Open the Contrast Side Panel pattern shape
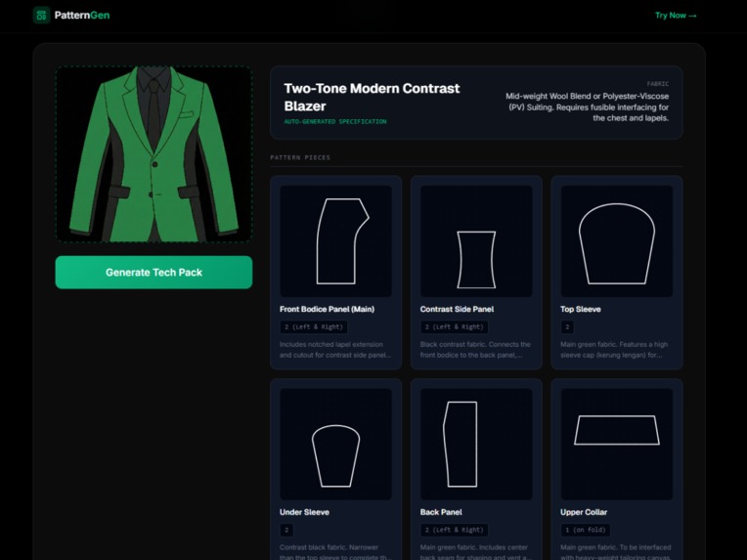This screenshot has height=560, width=747. tap(476, 241)
